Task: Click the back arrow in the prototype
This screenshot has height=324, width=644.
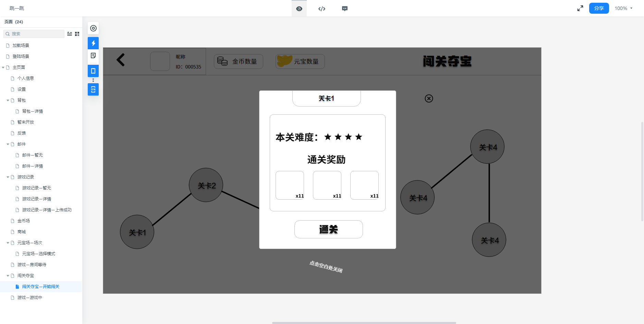Action: click(121, 60)
